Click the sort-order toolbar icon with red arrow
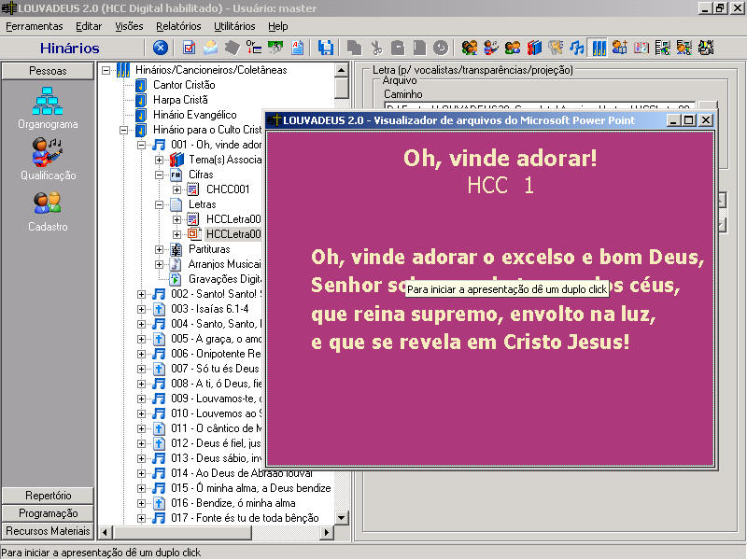 [253, 48]
